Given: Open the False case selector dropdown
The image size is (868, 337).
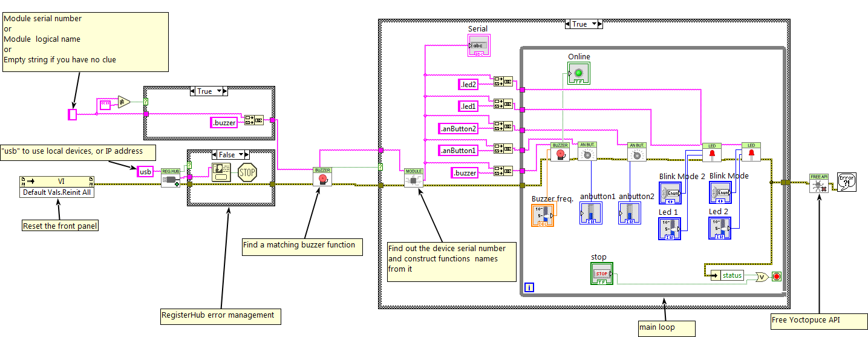Looking at the screenshot, I should click(x=227, y=155).
